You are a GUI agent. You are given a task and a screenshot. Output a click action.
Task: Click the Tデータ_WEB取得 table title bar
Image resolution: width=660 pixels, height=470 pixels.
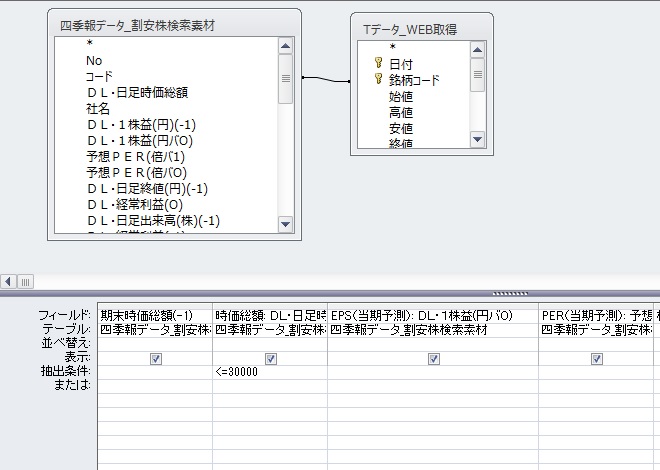coord(421,29)
